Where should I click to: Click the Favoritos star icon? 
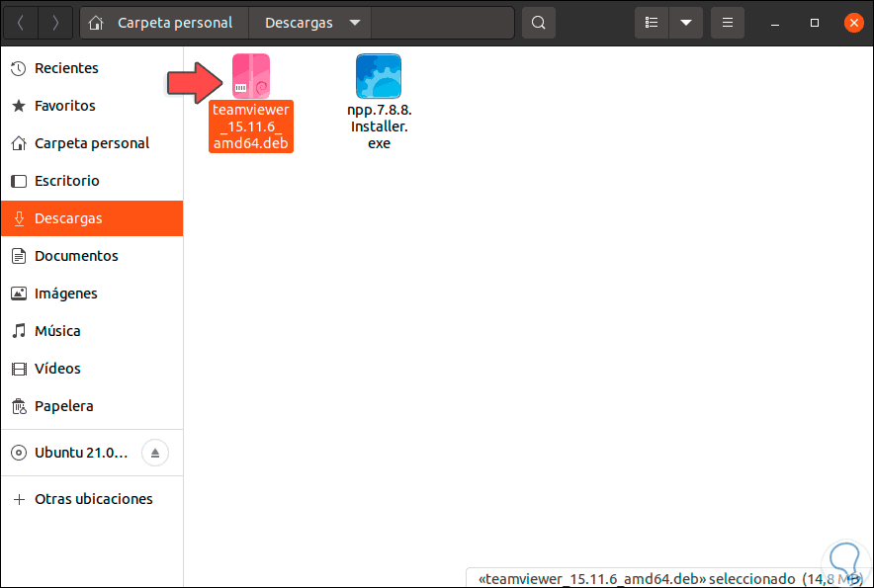(x=19, y=106)
